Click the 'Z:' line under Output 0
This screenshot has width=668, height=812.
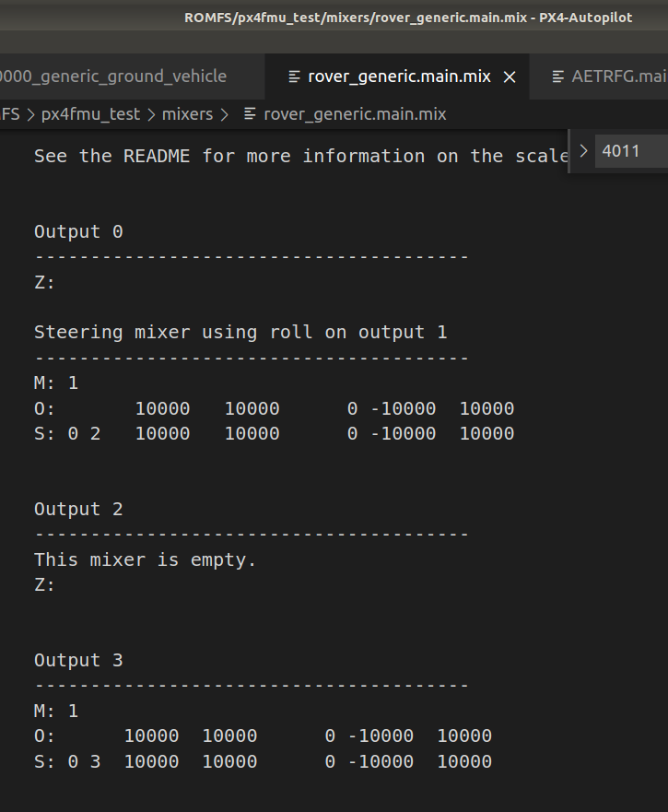coord(44,283)
